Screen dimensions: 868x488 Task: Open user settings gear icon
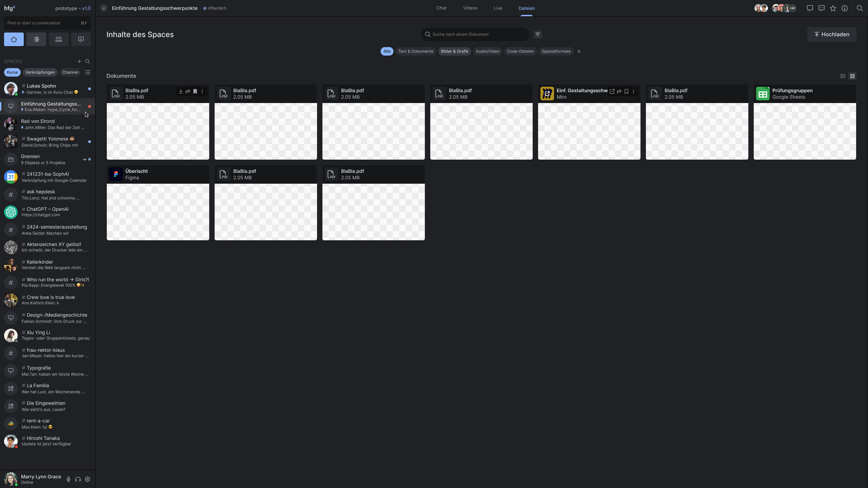tap(87, 479)
